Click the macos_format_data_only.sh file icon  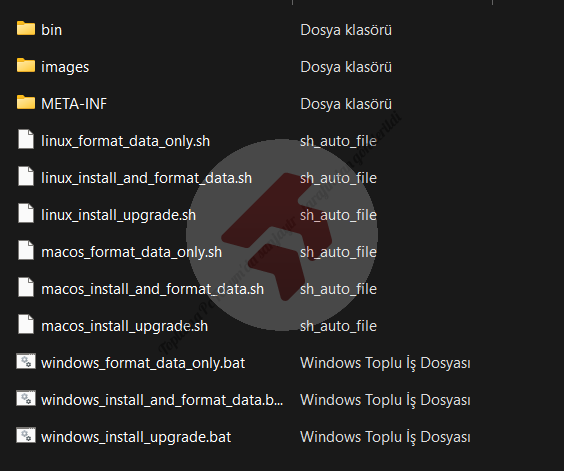(x=26, y=250)
